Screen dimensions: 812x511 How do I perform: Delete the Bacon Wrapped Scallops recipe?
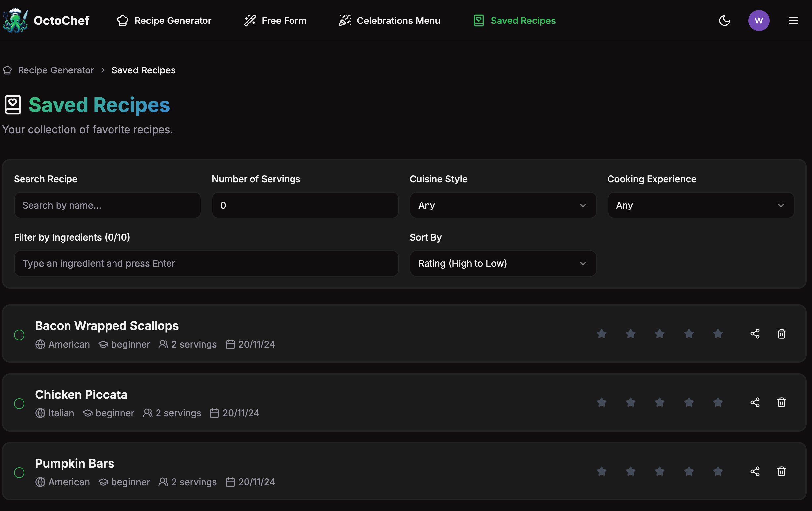pos(781,334)
